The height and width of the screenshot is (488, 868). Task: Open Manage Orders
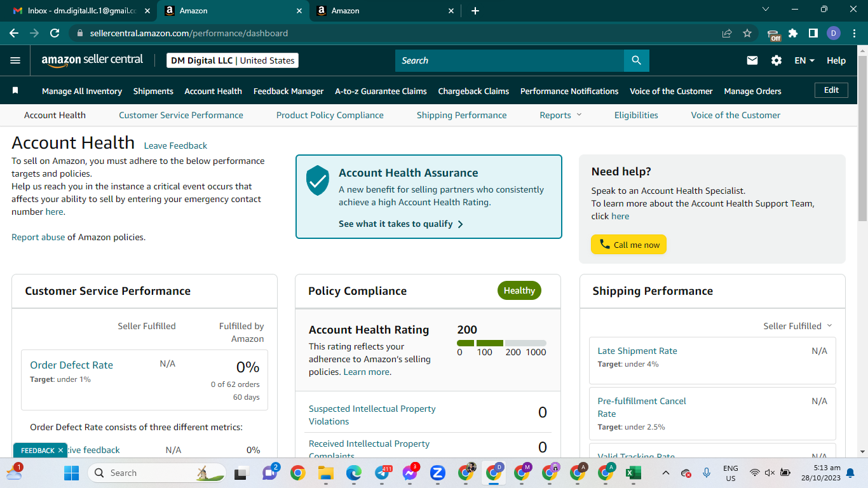tap(752, 91)
